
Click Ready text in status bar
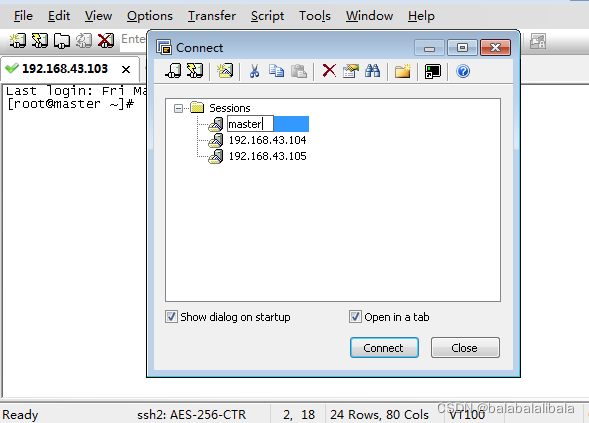(x=20, y=415)
